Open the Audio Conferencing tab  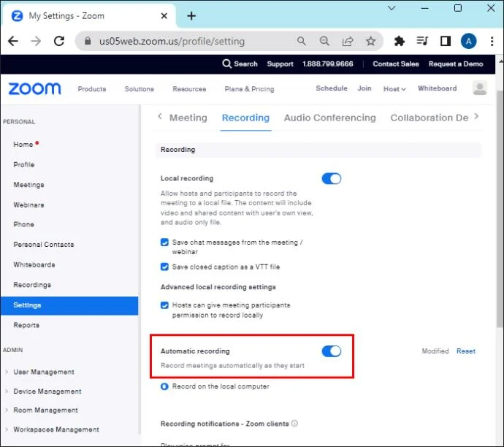pos(329,118)
